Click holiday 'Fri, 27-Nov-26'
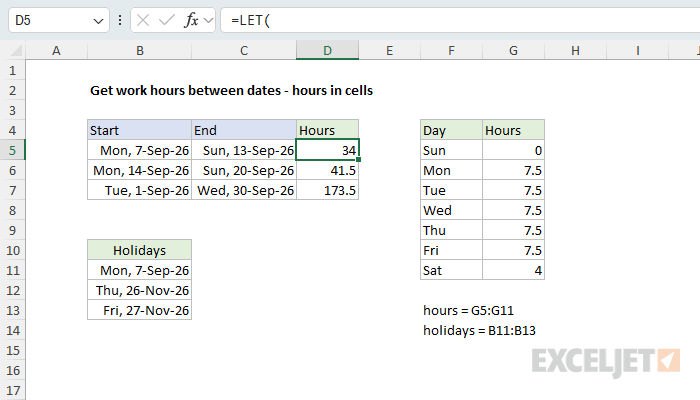 [x=140, y=310]
